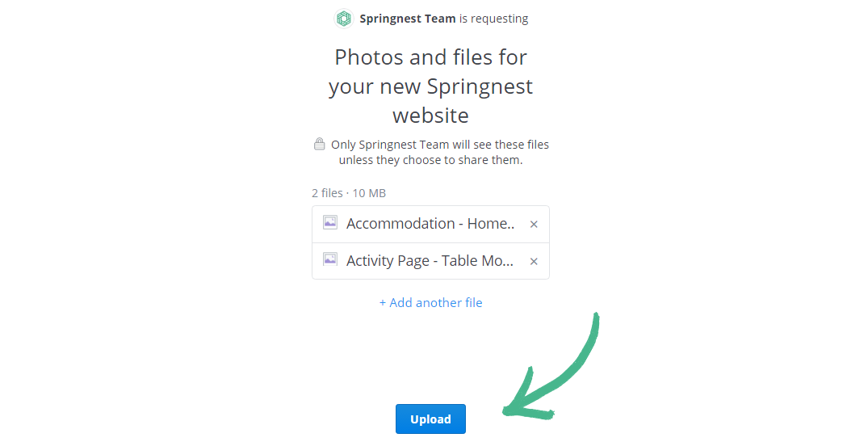868x442 pixels.
Task: Click the image icon beside Activity Page file
Action: [x=330, y=259]
